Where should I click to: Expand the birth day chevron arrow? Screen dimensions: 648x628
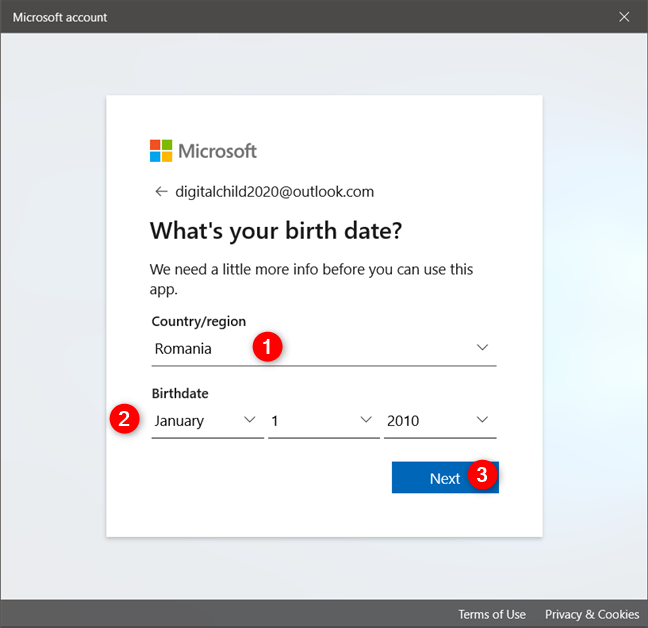pos(366,421)
